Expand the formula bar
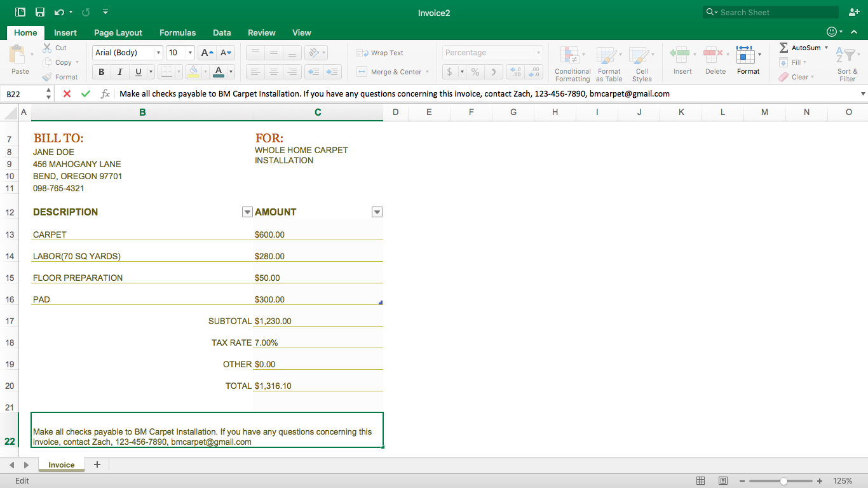Image resolution: width=868 pixels, height=488 pixels. click(x=862, y=94)
